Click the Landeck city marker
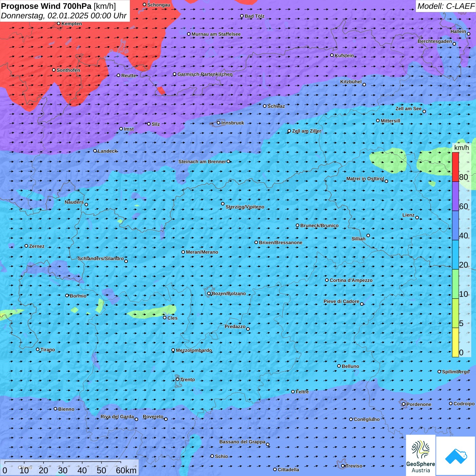 pyautogui.click(x=95, y=151)
